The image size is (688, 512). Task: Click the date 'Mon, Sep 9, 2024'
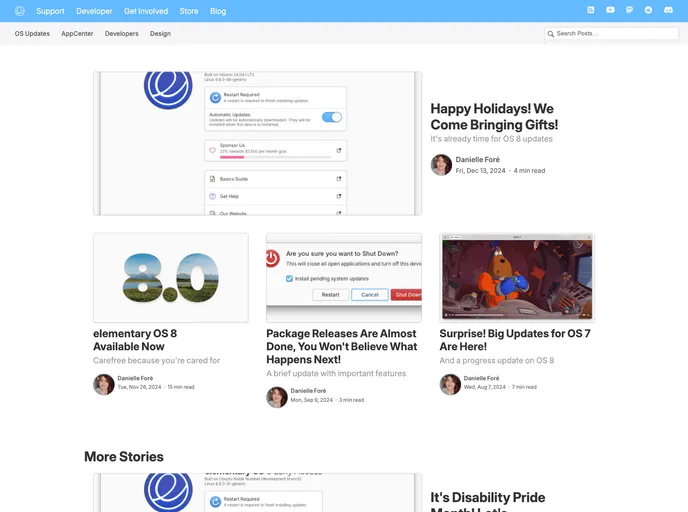point(312,400)
